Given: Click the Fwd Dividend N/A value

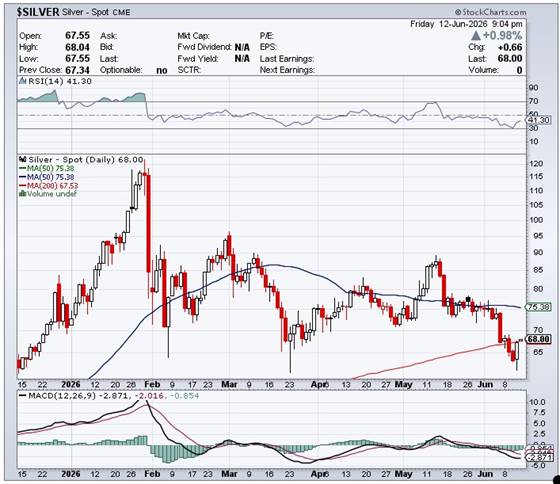Looking at the screenshot, I should tap(242, 47).
